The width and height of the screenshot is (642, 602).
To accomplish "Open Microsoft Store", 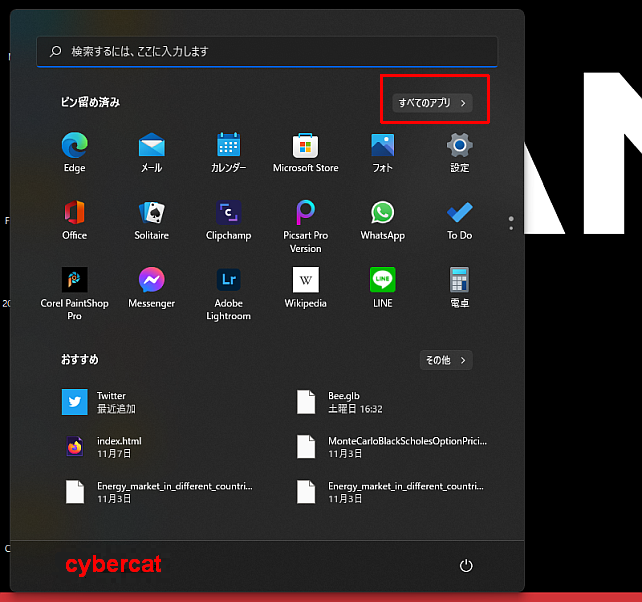I will 305,152.
